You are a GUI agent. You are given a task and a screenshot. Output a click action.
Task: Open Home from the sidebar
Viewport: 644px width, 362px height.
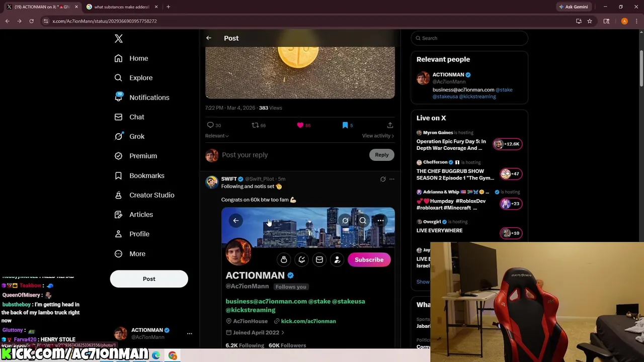click(x=131, y=58)
